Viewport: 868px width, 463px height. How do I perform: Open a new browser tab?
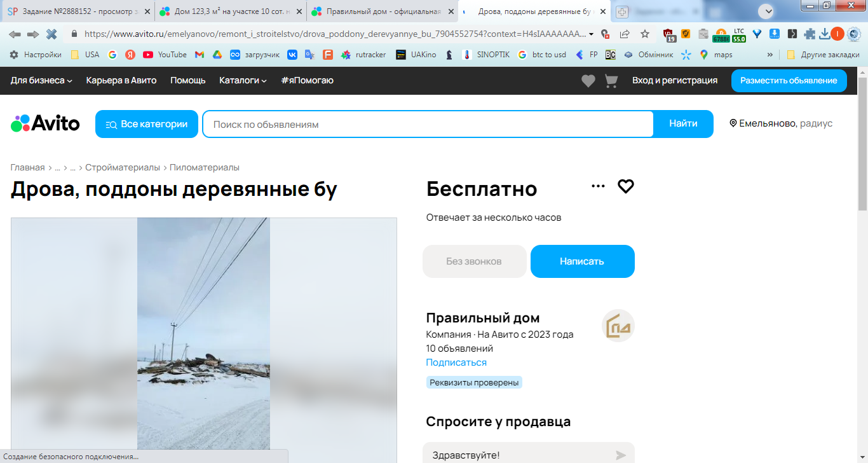coord(622,11)
